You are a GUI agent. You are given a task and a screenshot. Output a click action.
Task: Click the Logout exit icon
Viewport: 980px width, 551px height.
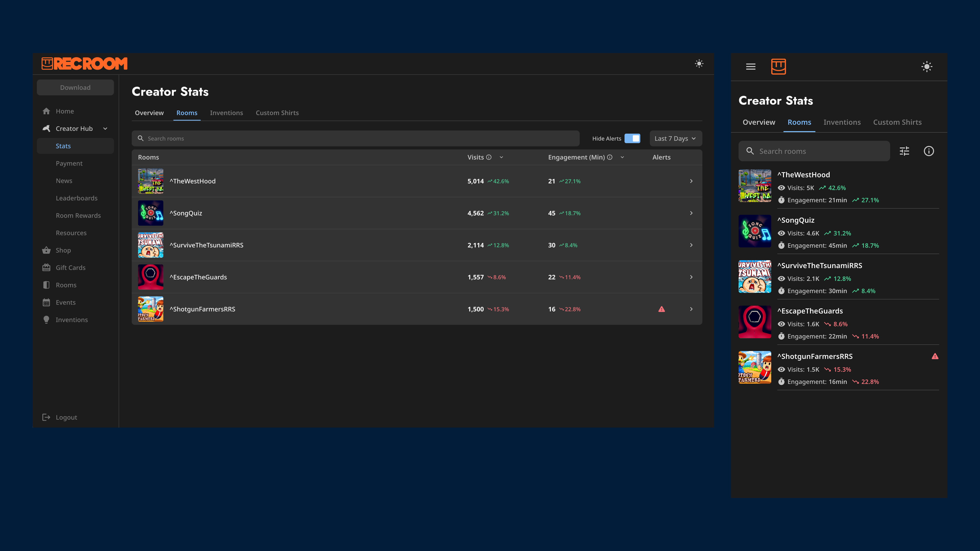(46, 417)
